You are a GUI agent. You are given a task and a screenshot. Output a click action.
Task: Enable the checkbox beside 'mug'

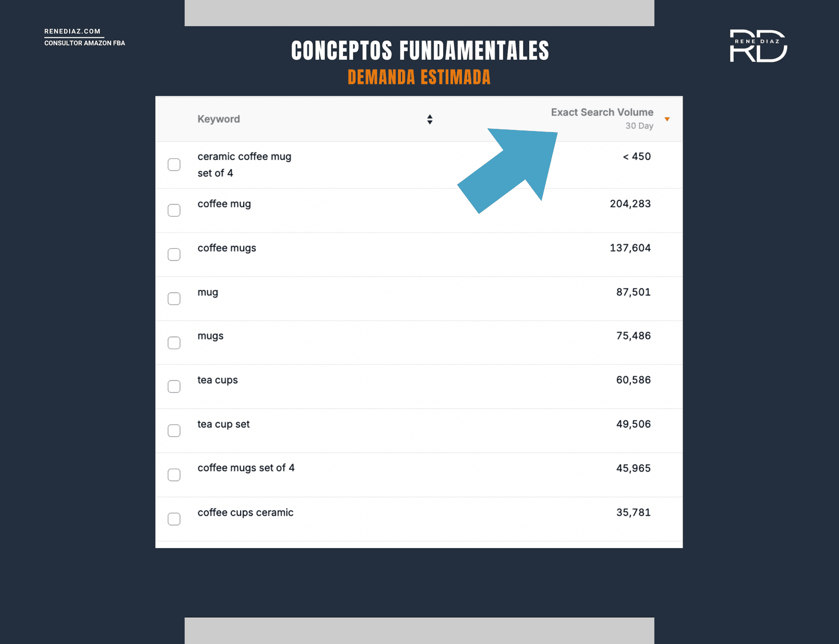click(x=174, y=299)
